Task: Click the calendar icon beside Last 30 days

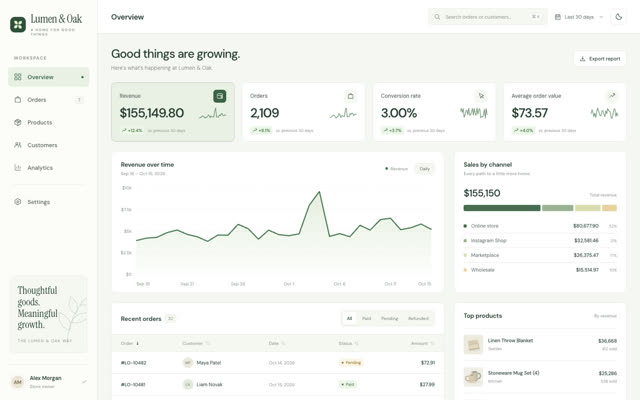Action: pyautogui.click(x=558, y=17)
